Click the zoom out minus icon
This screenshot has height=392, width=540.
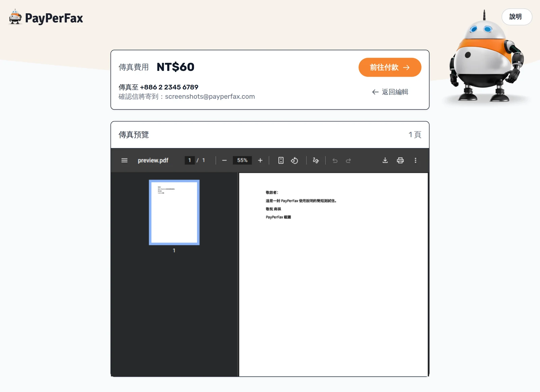pyautogui.click(x=224, y=160)
